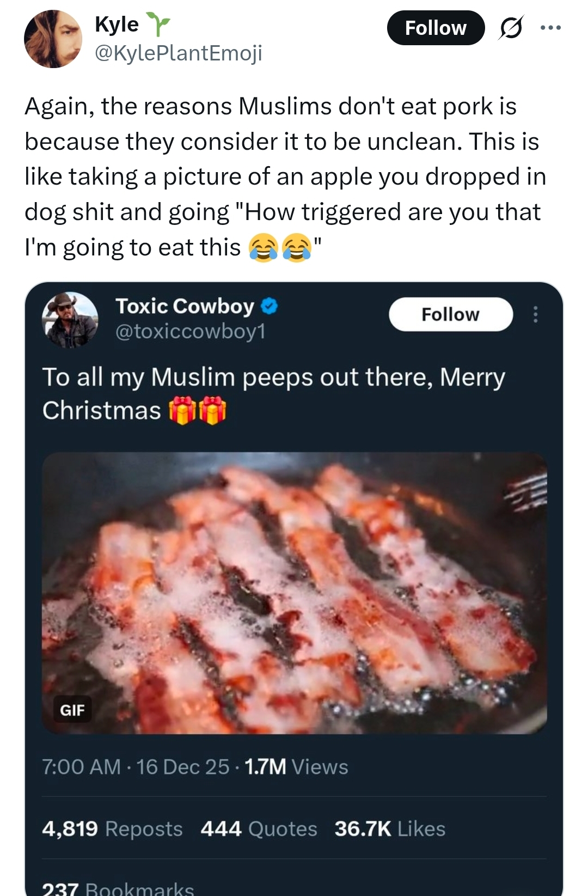
Task: View the 36.7K Likes count
Action: click(x=390, y=828)
